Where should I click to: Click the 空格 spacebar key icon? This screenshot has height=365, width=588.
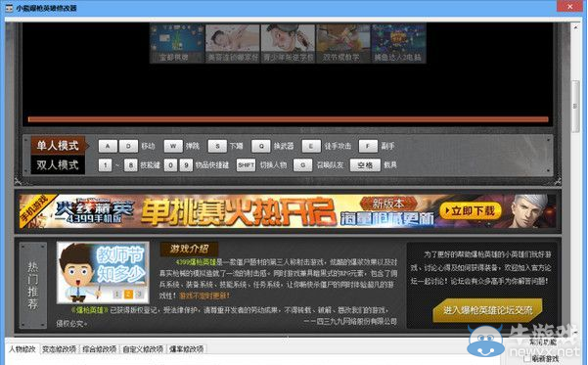pos(365,165)
